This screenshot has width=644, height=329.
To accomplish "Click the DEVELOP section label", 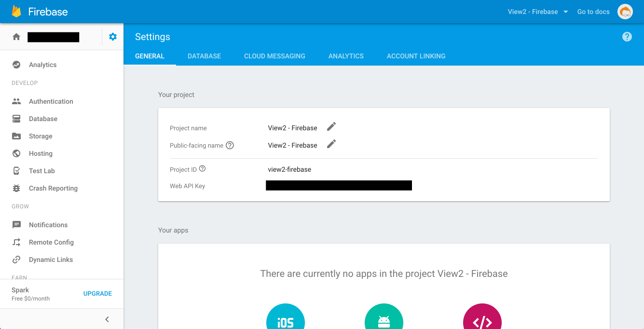I will [x=25, y=83].
